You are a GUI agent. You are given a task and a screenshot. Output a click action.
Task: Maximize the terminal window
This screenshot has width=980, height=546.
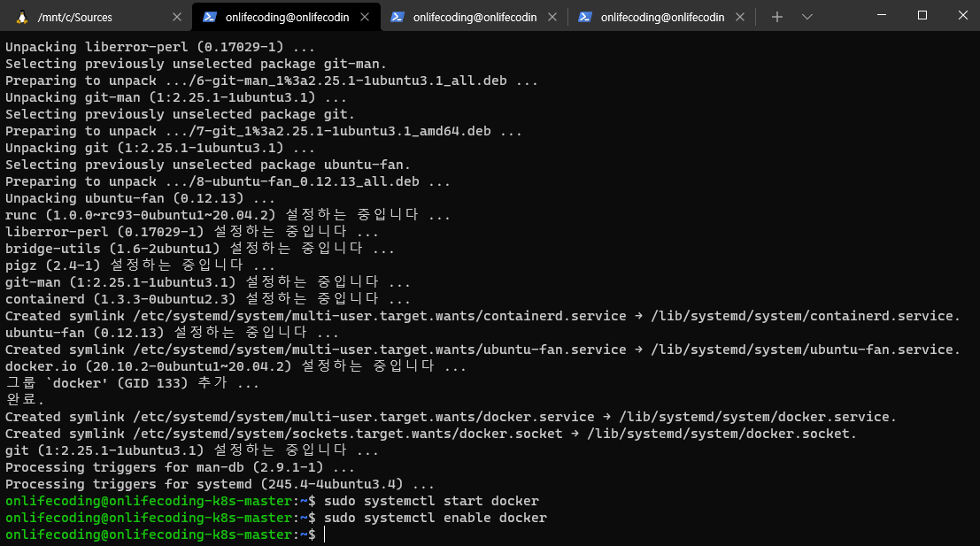[x=922, y=15]
